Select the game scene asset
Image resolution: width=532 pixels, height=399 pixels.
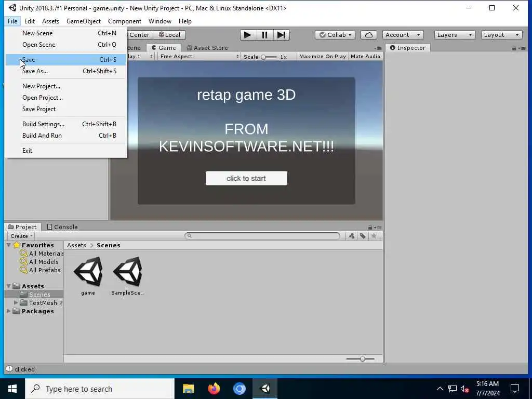coord(88,276)
